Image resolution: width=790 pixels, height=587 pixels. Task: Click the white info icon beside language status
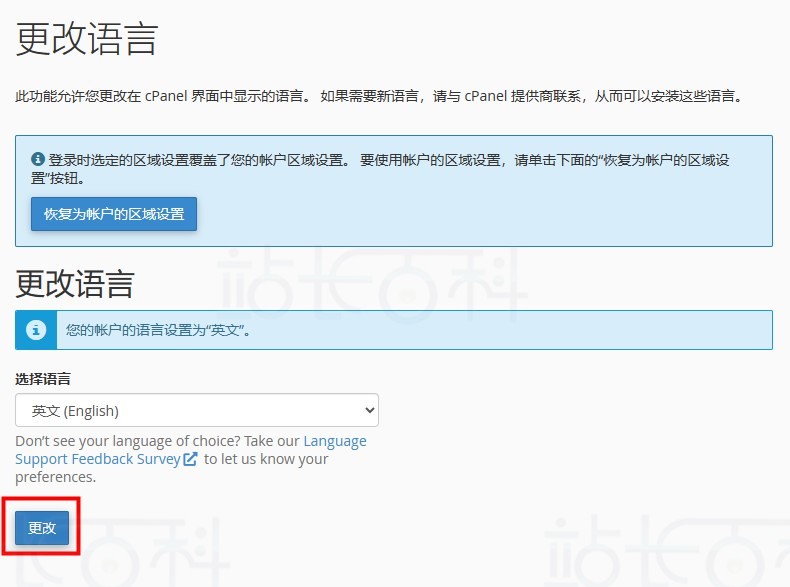[36, 330]
